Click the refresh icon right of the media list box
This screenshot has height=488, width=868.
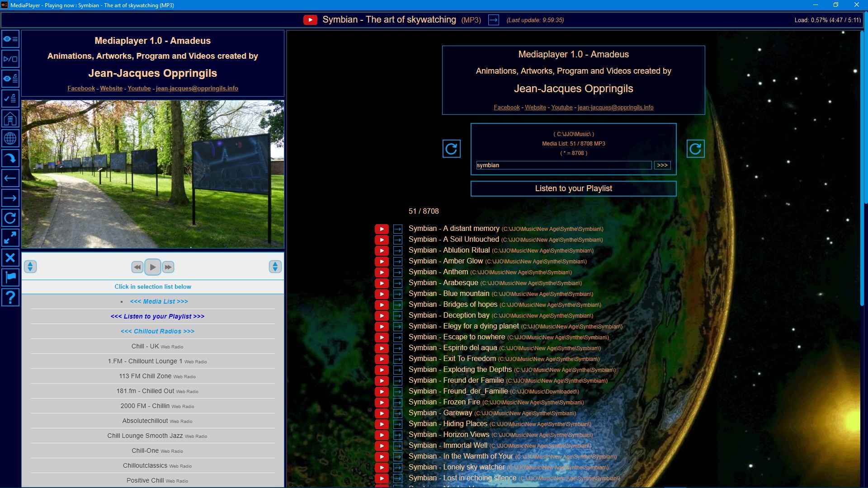(695, 149)
